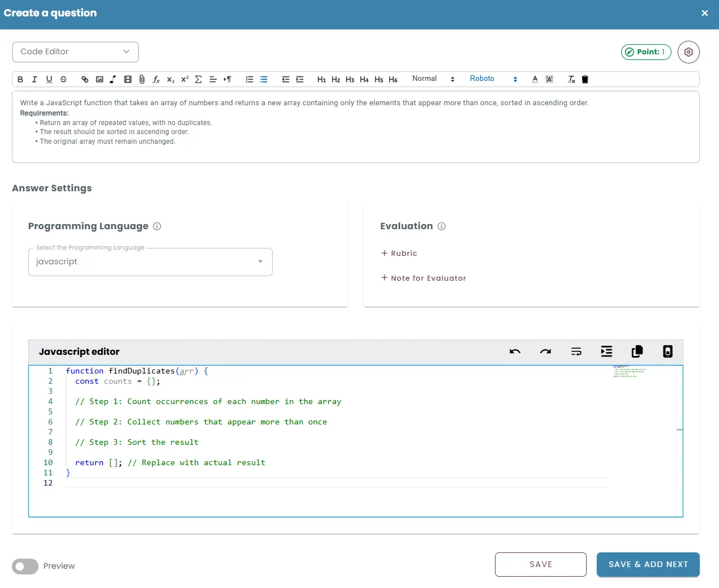The height and width of the screenshot is (588, 719).
Task: Click into the question description text area
Action: click(356, 127)
